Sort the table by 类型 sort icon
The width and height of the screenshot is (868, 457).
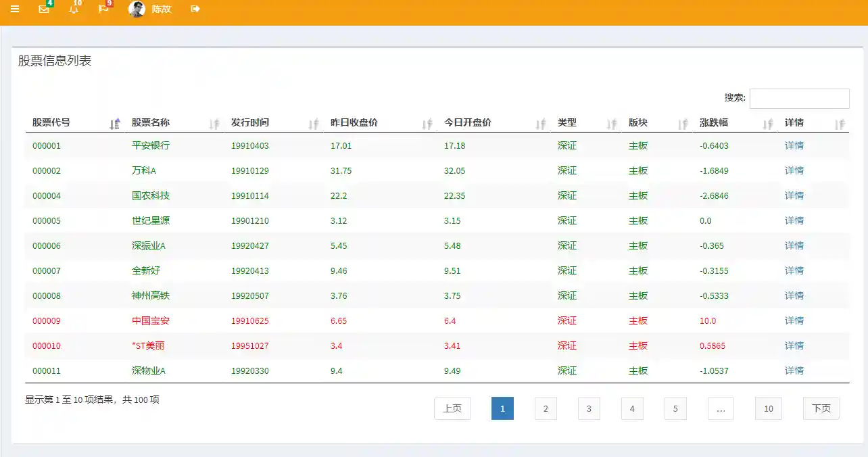point(612,124)
